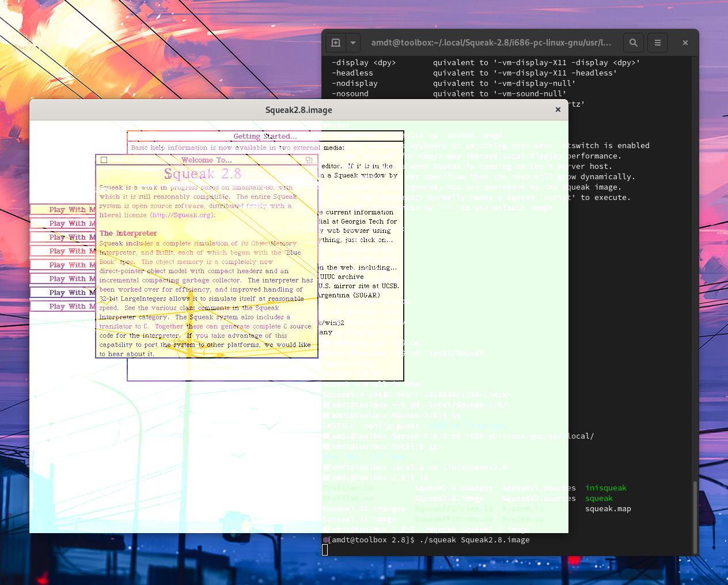Open terminal search with the magnifier icon
The width and height of the screenshot is (728, 585).
coord(634,43)
